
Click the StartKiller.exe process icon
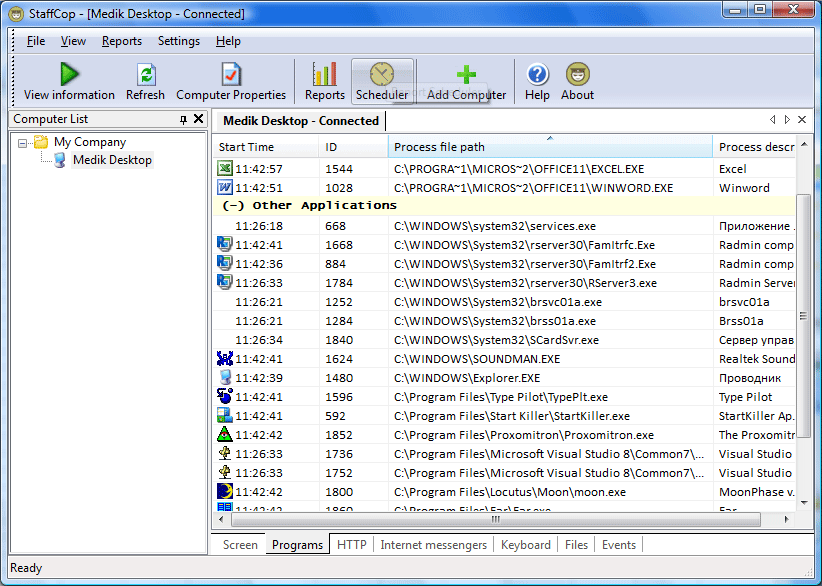(x=224, y=415)
